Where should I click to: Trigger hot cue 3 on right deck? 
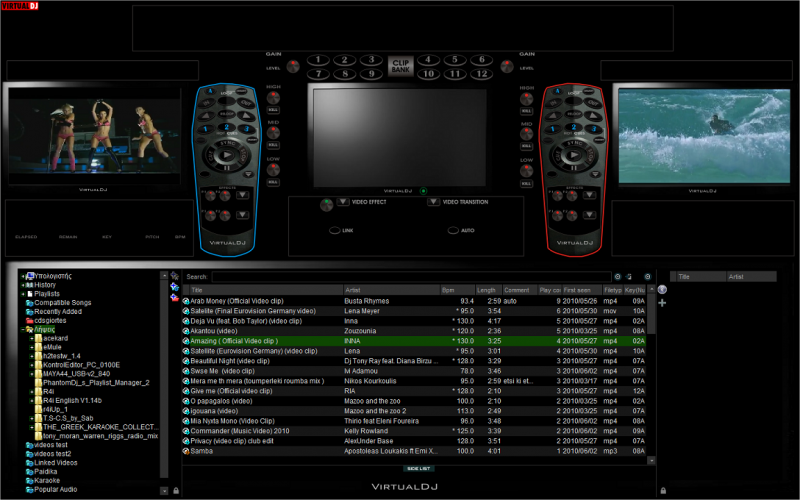pos(593,129)
